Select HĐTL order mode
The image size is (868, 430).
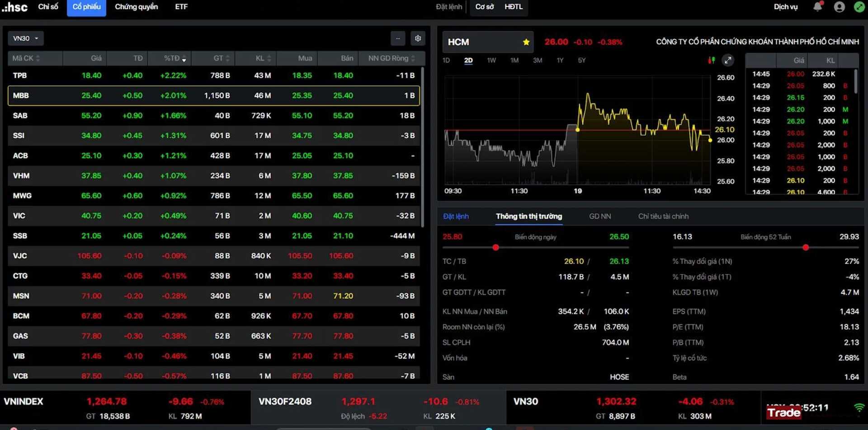pos(514,7)
